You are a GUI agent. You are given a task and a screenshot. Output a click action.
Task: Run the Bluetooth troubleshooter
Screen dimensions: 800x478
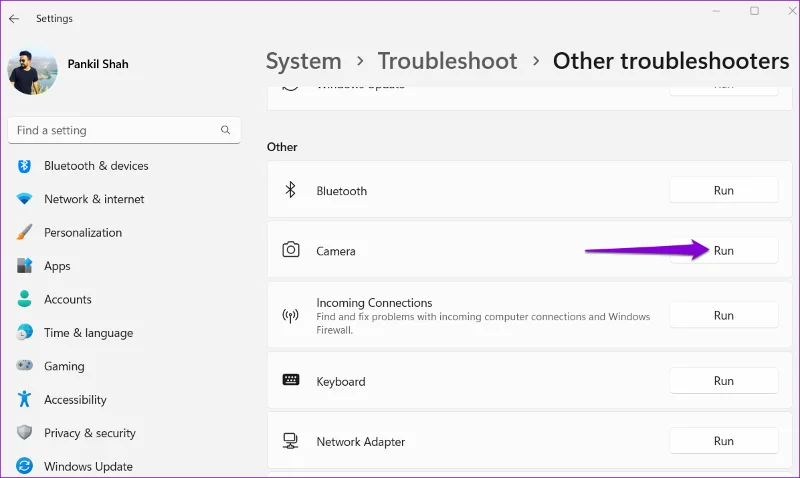pos(723,190)
